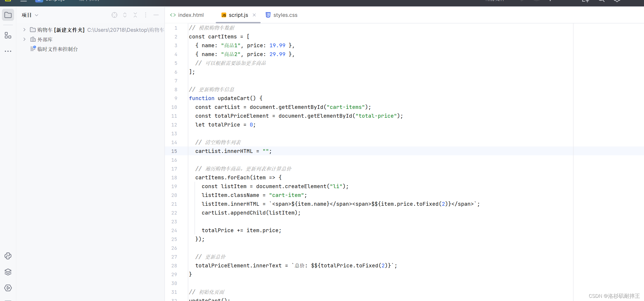Open the Structure tool window icon
Screen dimensions: 644x301
(8, 35)
